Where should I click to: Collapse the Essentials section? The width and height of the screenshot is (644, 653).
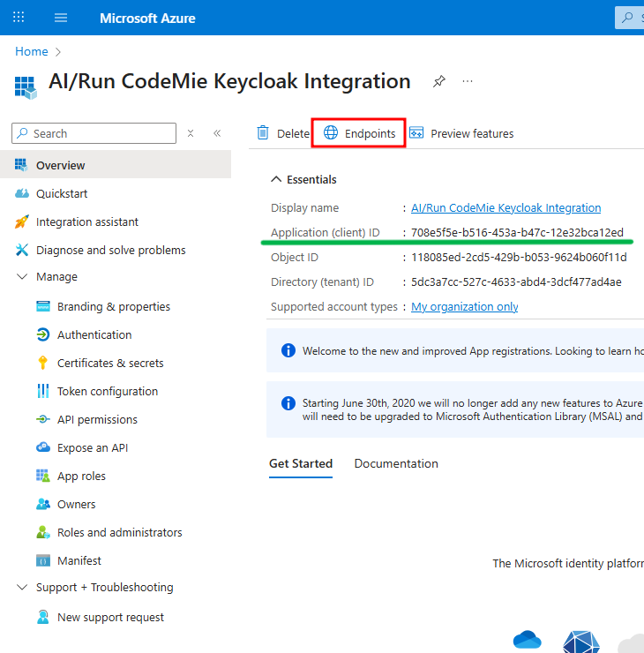coord(275,179)
